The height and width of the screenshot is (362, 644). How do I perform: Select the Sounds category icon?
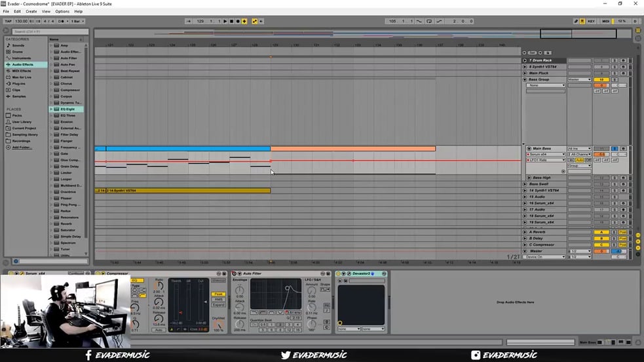tap(9, 45)
